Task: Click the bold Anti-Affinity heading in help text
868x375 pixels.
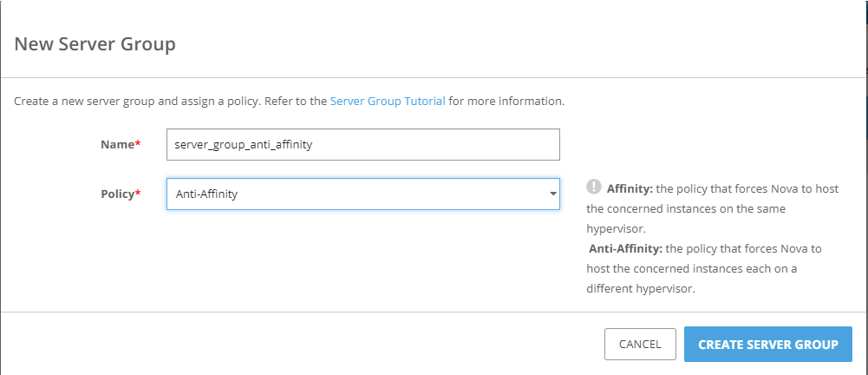Action: tap(625, 249)
